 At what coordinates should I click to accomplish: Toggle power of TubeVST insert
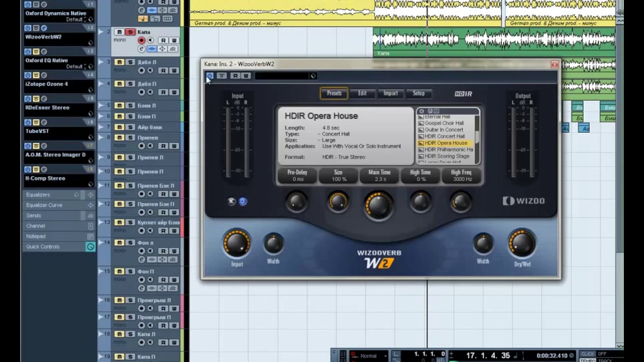[28, 122]
